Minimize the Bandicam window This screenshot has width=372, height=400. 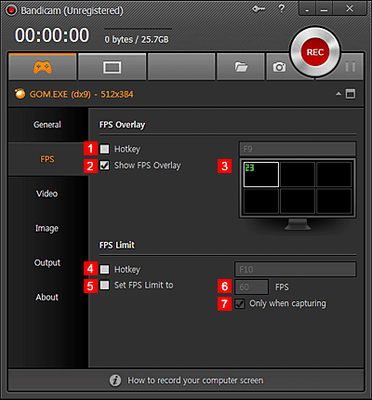tap(324, 9)
